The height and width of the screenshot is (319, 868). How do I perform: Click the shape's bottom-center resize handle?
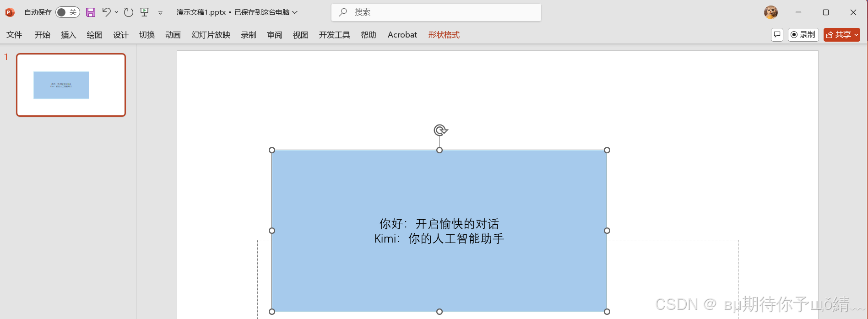439,312
